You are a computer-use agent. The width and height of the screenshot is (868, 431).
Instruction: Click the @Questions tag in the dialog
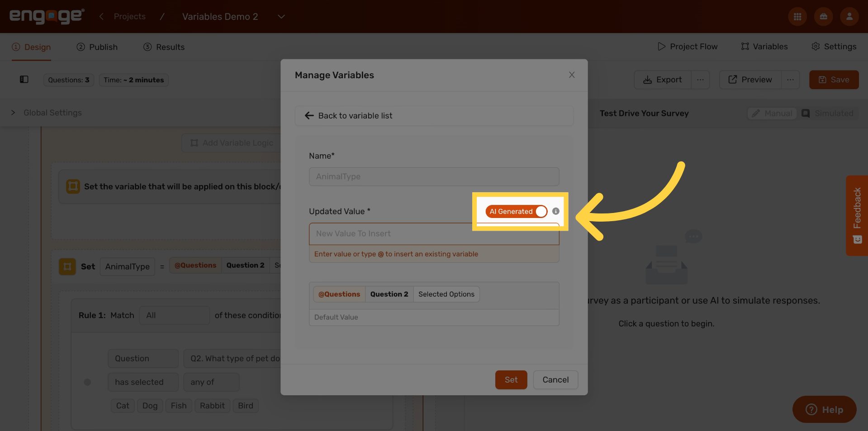click(339, 294)
